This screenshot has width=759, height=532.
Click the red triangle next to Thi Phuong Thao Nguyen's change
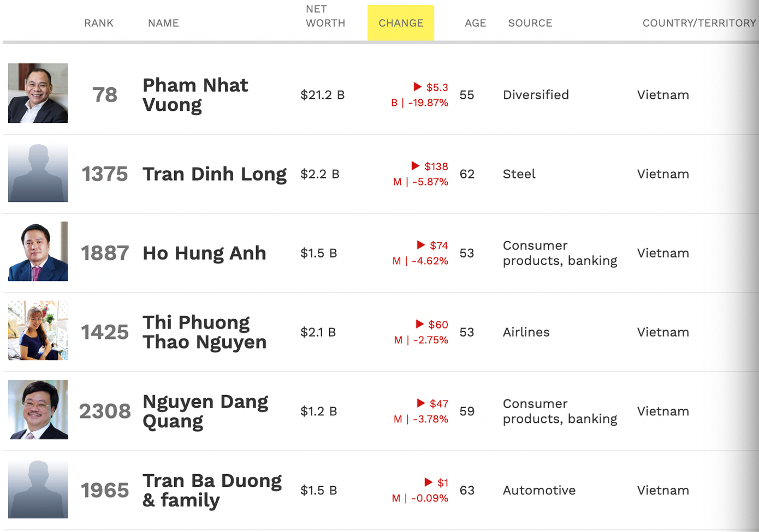[x=420, y=324]
